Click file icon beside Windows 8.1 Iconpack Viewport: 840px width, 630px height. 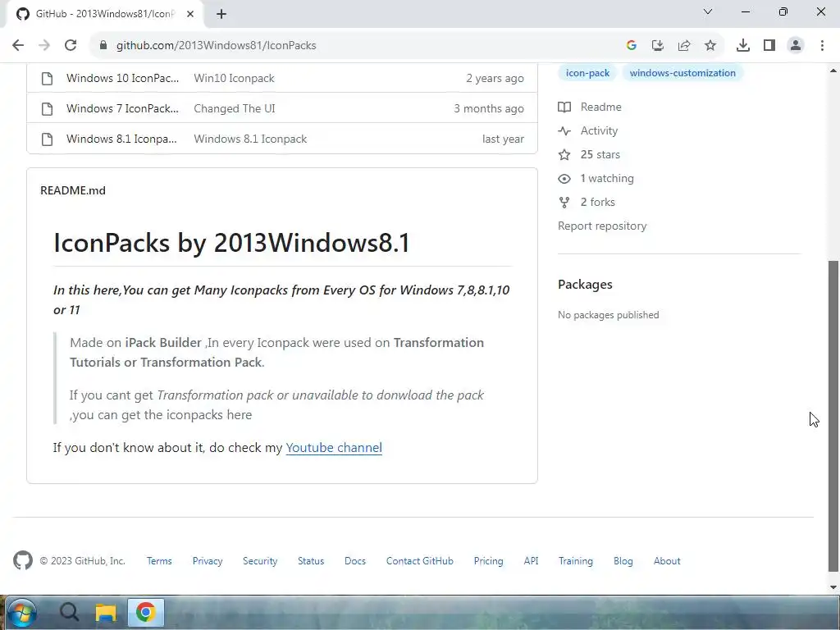(47, 139)
